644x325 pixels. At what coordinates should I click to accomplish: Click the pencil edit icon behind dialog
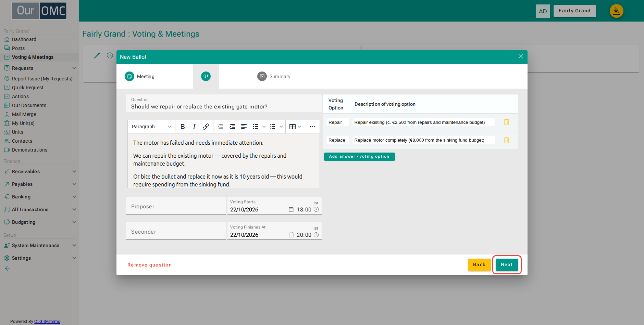[97, 55]
